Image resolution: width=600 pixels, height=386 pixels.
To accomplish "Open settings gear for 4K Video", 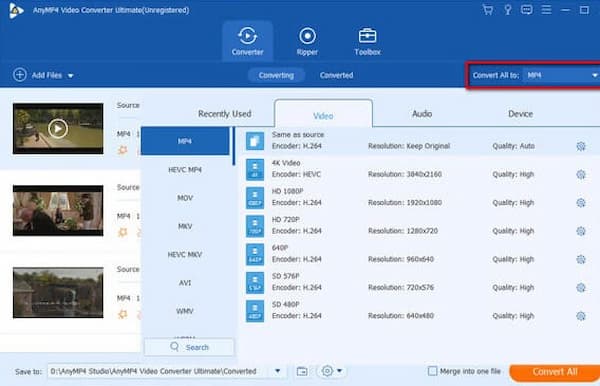I will click(x=581, y=174).
